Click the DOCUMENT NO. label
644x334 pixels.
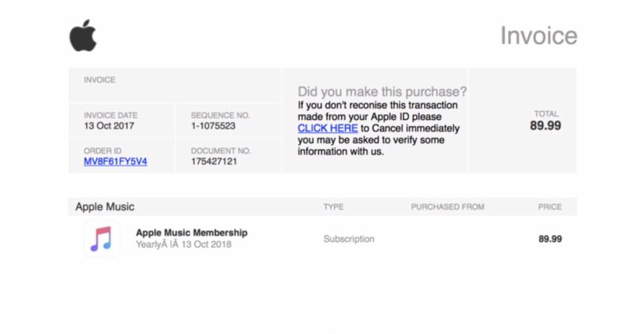(221, 151)
